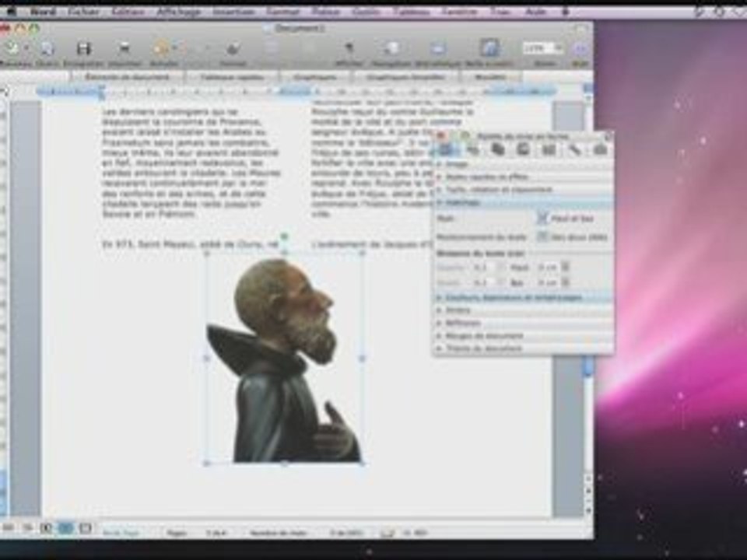Open the Police menu

click(326, 12)
